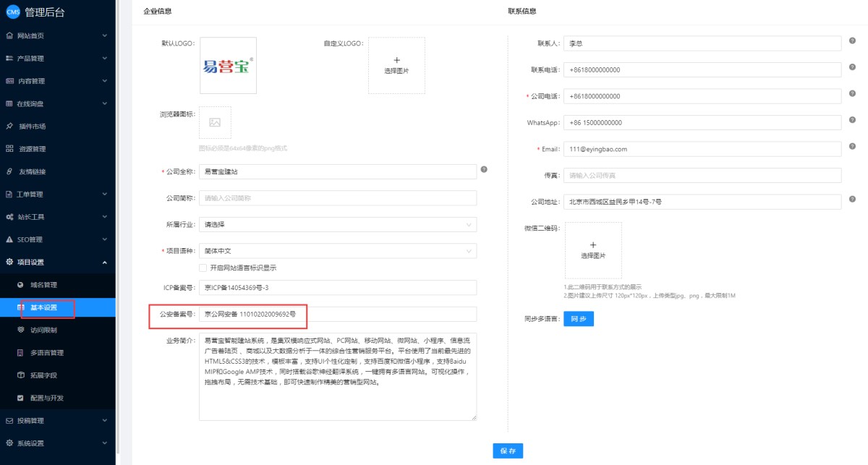The image size is (868, 465).
Task: Click the 同步 button
Action: coord(579,318)
